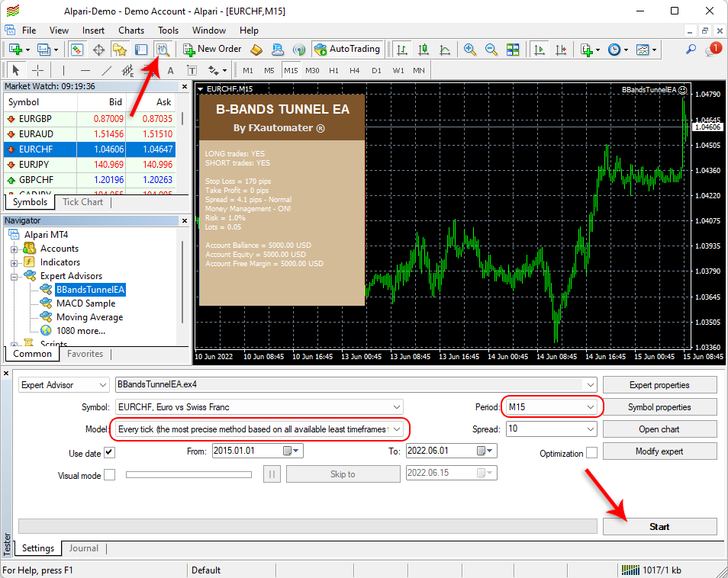Open Symbol properties

tap(659, 407)
